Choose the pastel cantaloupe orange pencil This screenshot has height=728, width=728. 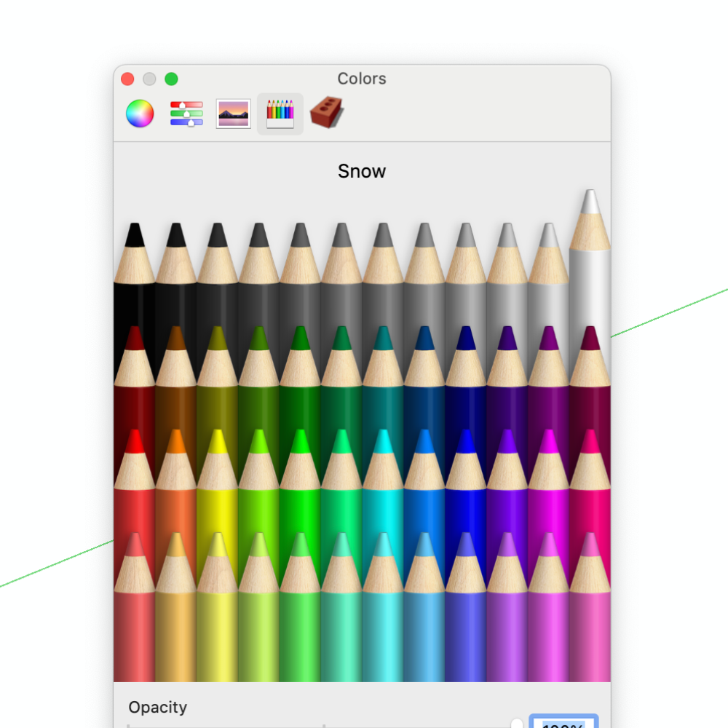(x=176, y=606)
